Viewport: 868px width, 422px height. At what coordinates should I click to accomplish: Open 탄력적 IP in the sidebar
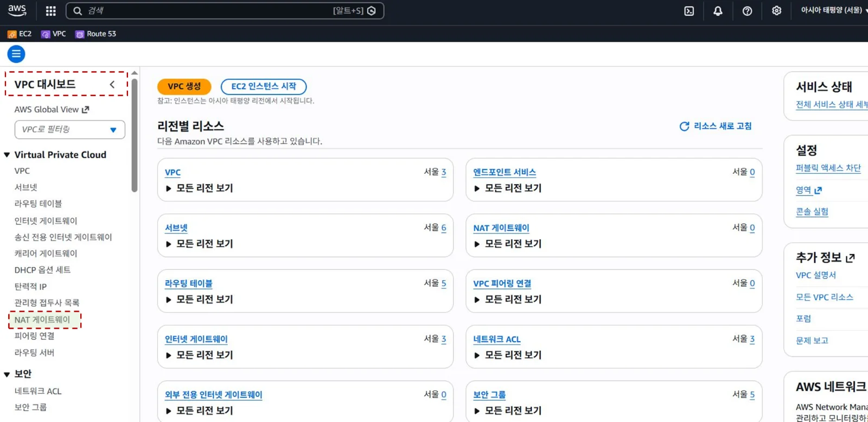pyautogui.click(x=30, y=286)
